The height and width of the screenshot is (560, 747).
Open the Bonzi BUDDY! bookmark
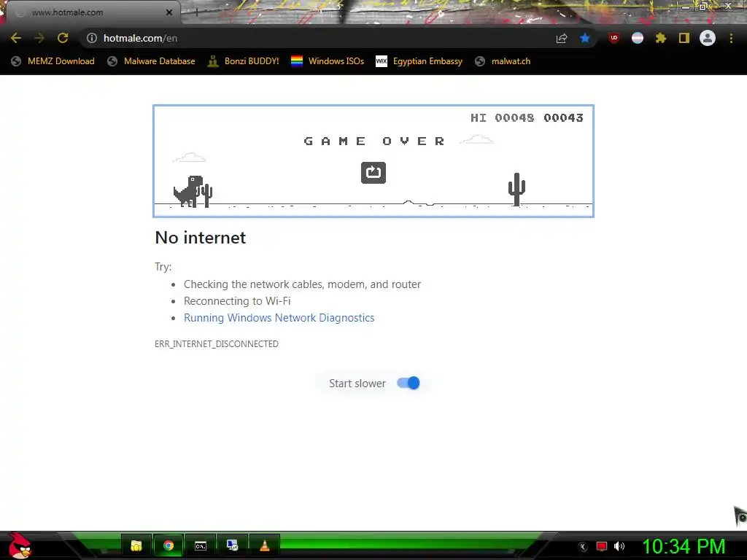coord(244,61)
